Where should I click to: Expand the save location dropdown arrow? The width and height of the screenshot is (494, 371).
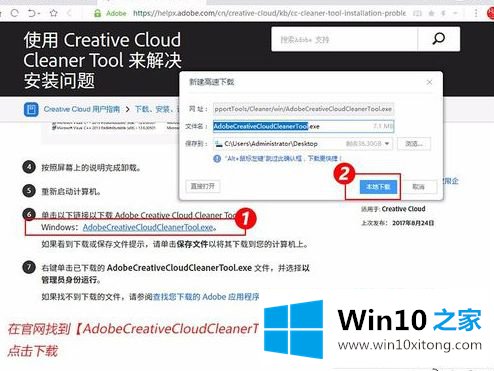tap(387, 144)
